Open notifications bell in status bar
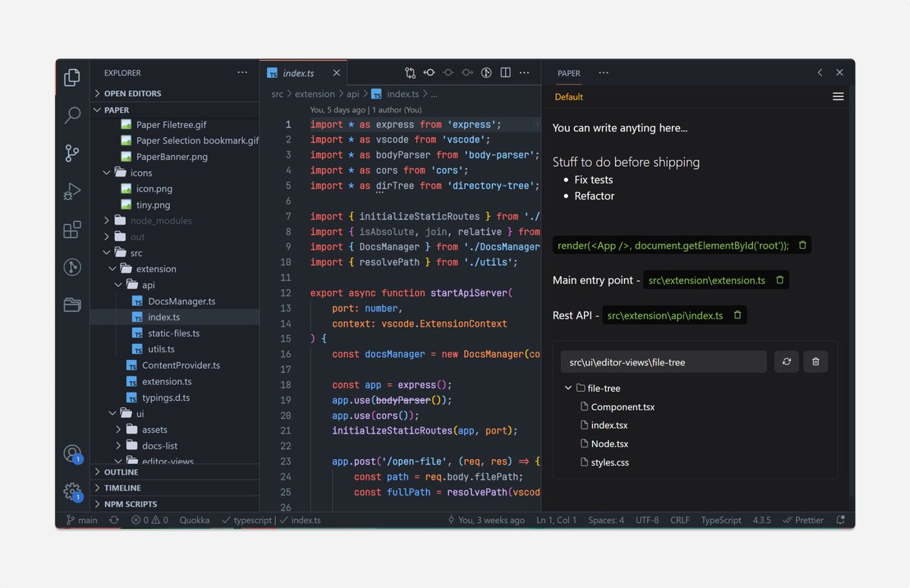 tap(840, 520)
